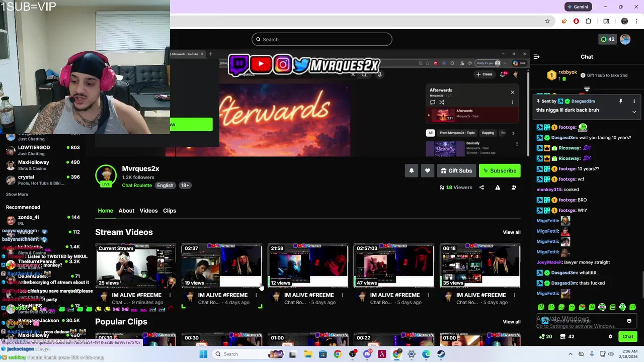This screenshot has height=362, width=644.
Task: Open LOWTIERGOD channel in sidebar
Action: [x=43, y=150]
